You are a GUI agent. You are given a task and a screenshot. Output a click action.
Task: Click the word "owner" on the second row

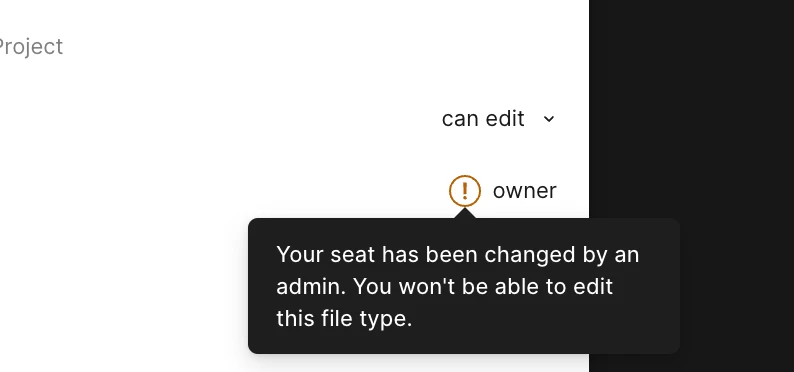coord(524,191)
